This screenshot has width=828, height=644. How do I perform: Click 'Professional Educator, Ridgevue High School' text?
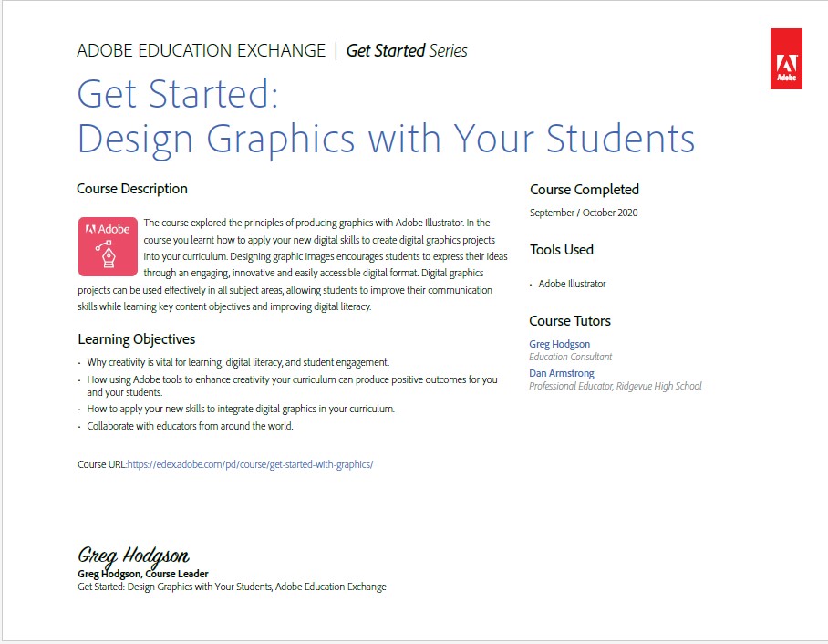click(x=616, y=386)
